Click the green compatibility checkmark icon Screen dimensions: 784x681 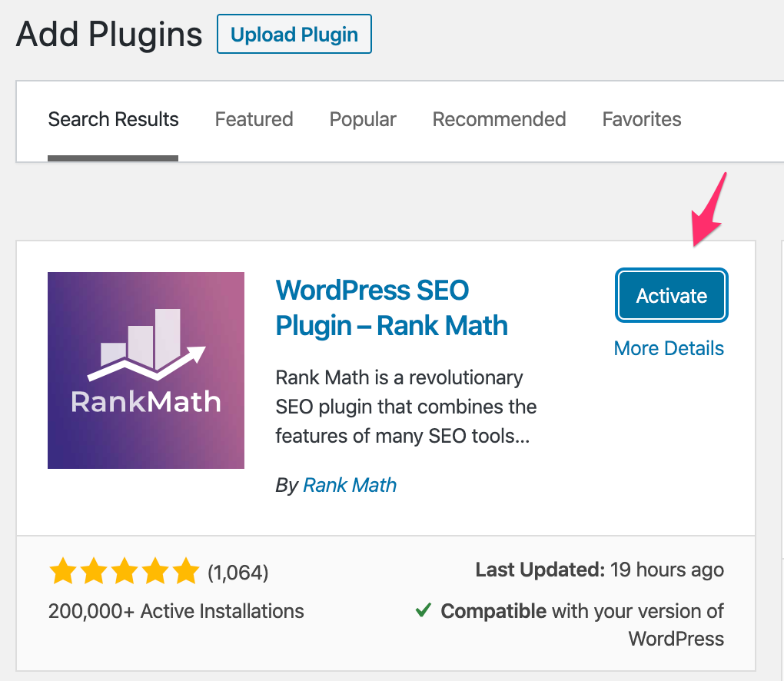coord(423,610)
